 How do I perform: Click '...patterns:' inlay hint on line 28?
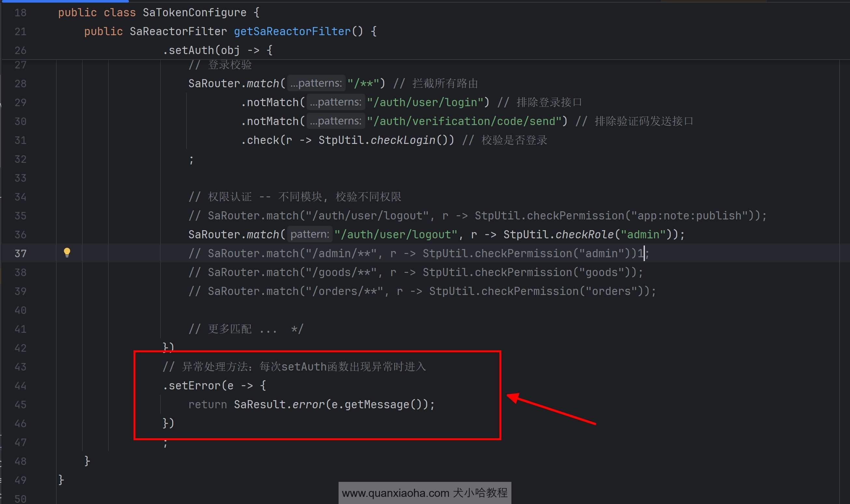[316, 84]
